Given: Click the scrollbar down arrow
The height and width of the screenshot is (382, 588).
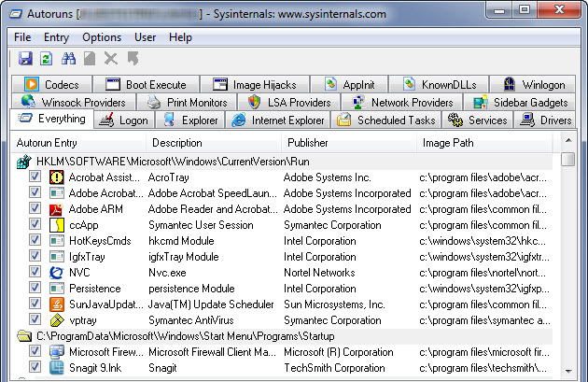Looking at the screenshot, I should (x=568, y=371).
